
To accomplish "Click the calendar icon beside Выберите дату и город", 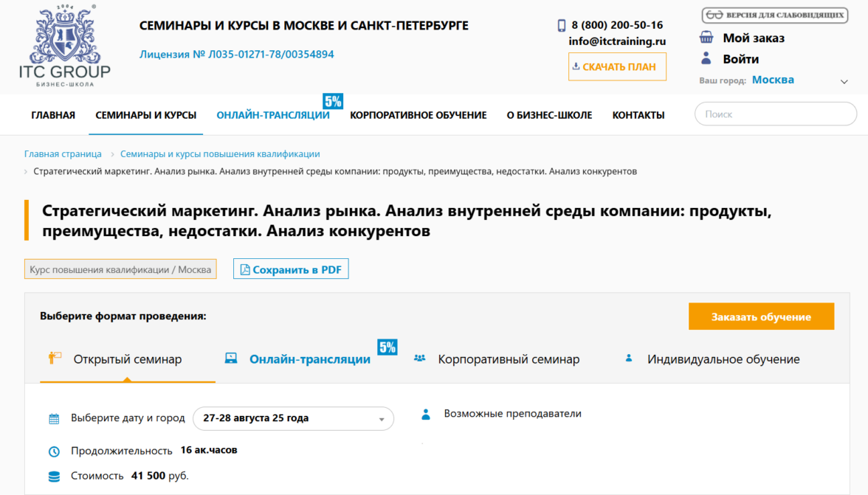I will (x=54, y=419).
